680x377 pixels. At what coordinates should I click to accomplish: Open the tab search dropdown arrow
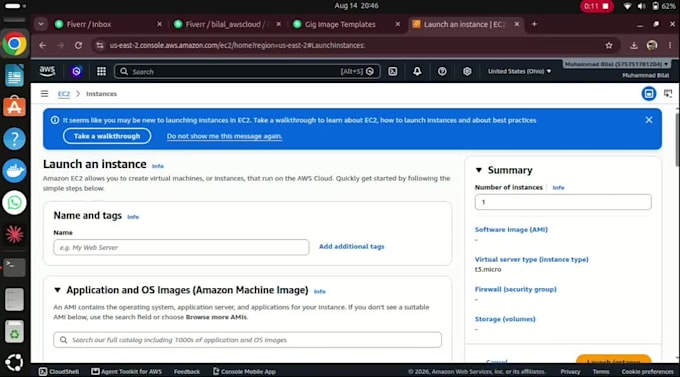coord(40,24)
